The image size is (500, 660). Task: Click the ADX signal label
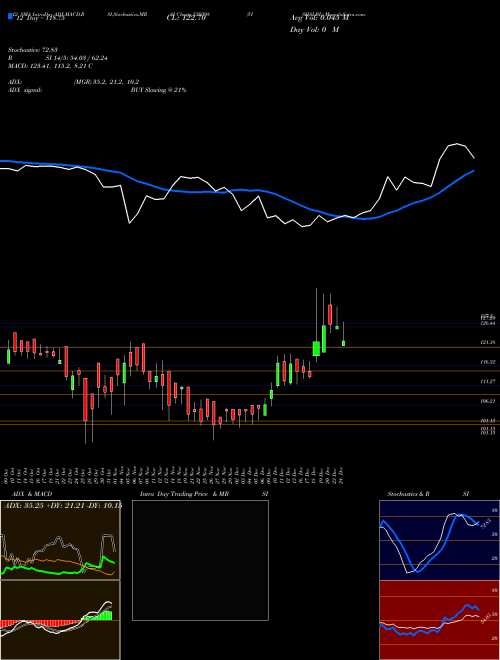point(25,90)
